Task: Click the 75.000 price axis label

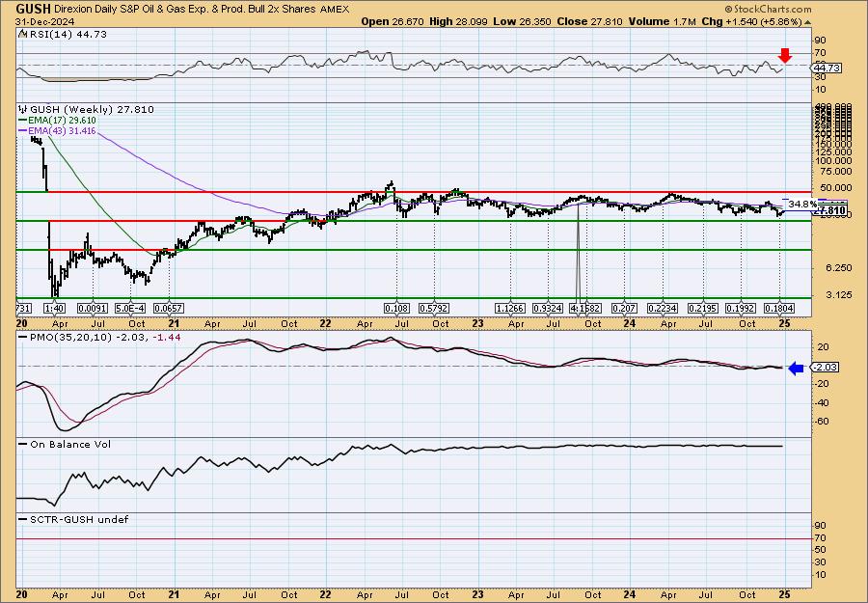Action: [x=833, y=172]
